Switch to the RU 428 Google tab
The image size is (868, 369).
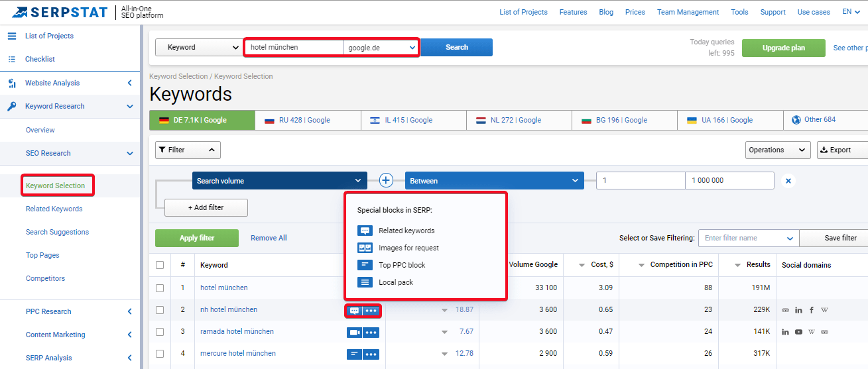click(x=308, y=120)
